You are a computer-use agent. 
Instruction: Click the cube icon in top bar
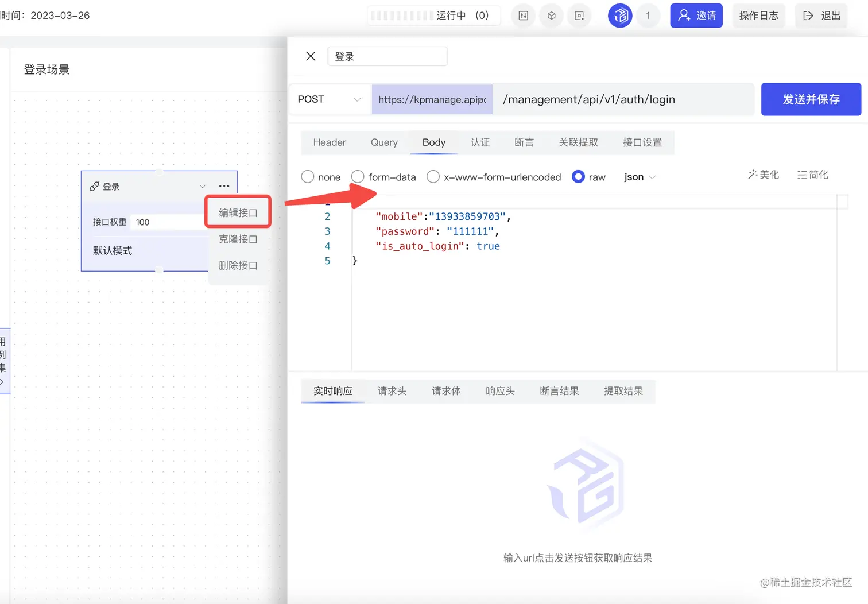(552, 16)
